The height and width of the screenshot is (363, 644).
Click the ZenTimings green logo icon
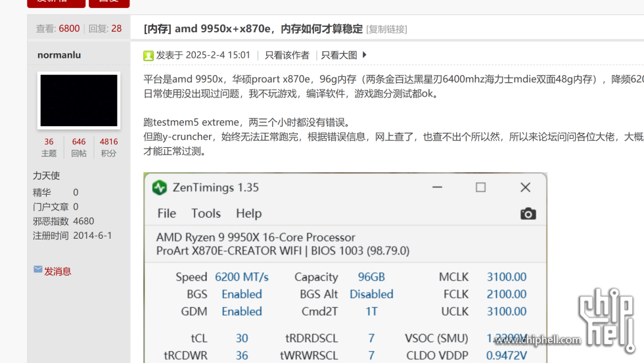pos(160,187)
